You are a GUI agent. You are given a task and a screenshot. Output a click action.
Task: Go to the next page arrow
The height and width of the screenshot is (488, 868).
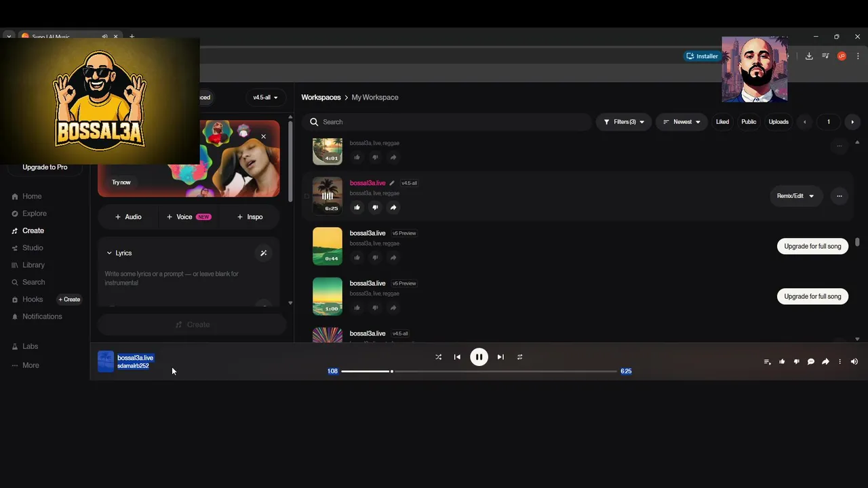point(852,122)
